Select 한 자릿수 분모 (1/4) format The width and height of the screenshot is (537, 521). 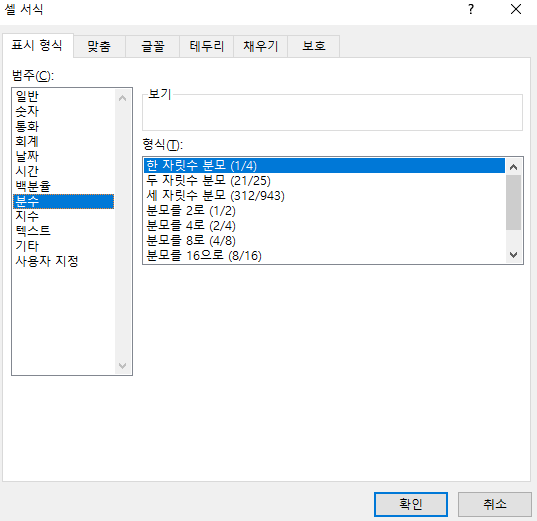point(324,166)
